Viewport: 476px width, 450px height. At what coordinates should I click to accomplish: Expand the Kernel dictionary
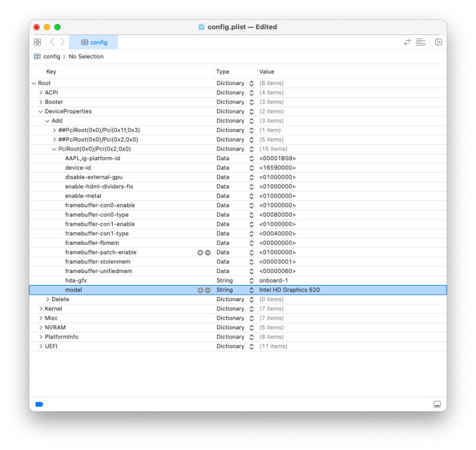pyautogui.click(x=41, y=309)
